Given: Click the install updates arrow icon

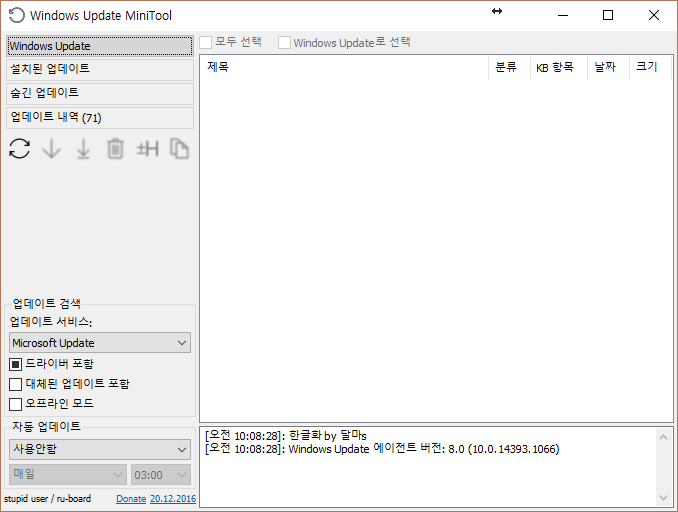Looking at the screenshot, I should click(x=83, y=149).
